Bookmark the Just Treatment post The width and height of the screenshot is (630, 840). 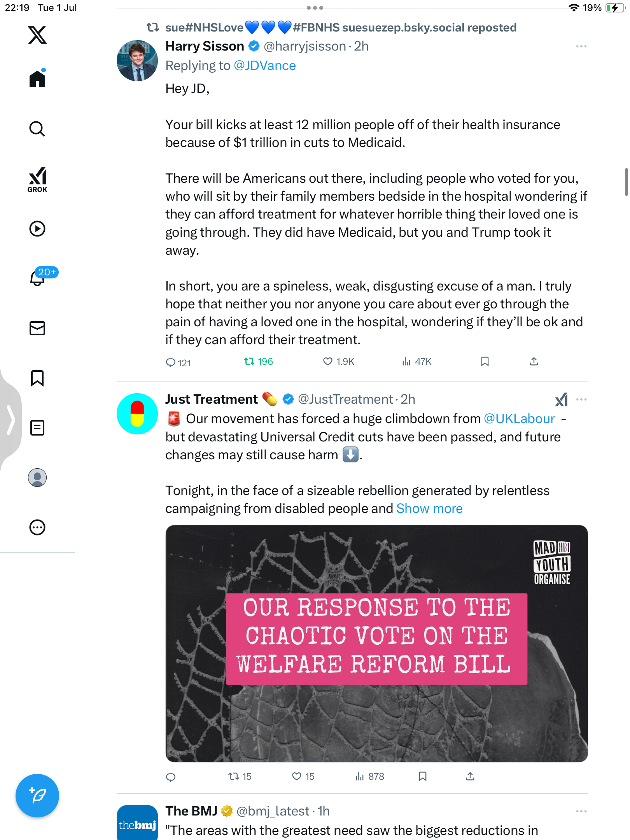(423, 777)
